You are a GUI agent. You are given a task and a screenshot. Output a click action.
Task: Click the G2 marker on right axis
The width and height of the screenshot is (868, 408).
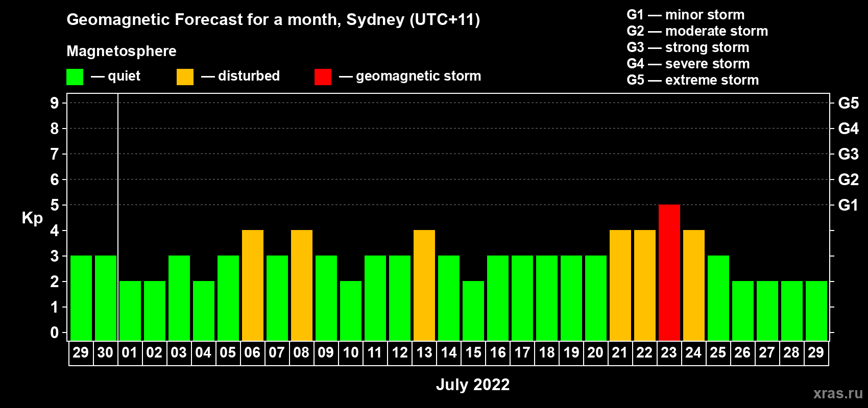848,180
